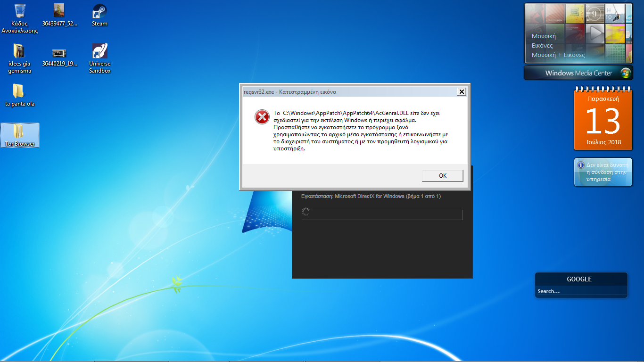The height and width of the screenshot is (362, 644).
Task: Select the 'ta panta ola' folder icon
Action: (20, 95)
